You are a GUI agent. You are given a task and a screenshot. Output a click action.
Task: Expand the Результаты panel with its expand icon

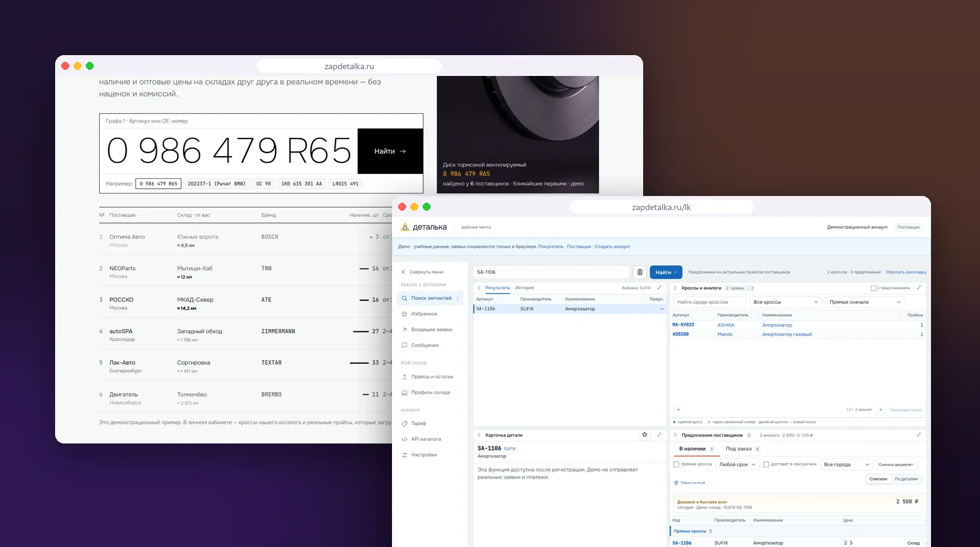[659, 288]
